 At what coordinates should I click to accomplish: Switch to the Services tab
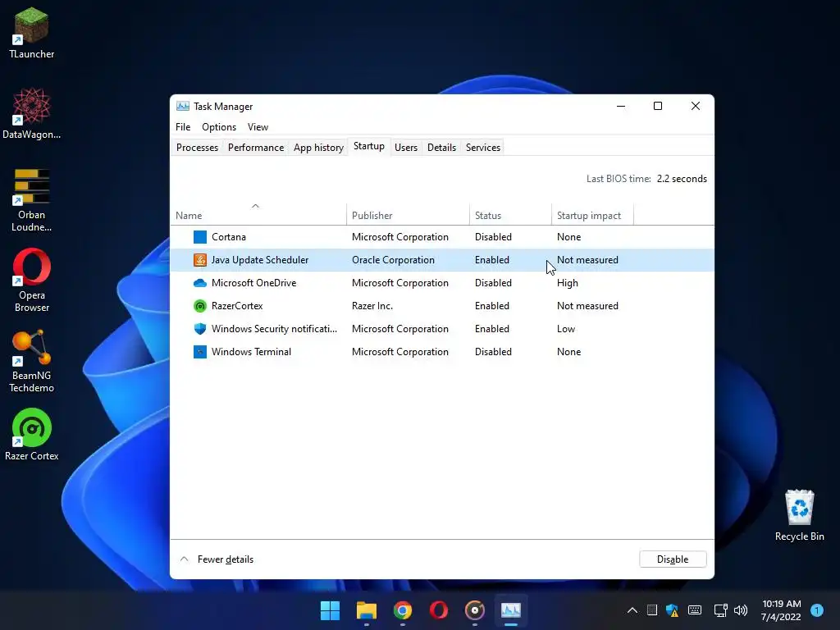(483, 148)
